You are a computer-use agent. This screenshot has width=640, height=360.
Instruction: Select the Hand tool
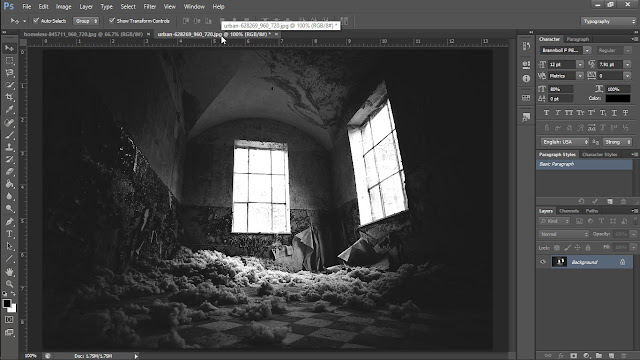tap(9, 271)
